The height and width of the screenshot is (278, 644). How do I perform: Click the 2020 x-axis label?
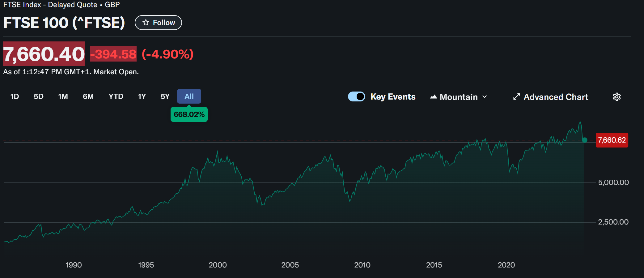click(x=506, y=265)
